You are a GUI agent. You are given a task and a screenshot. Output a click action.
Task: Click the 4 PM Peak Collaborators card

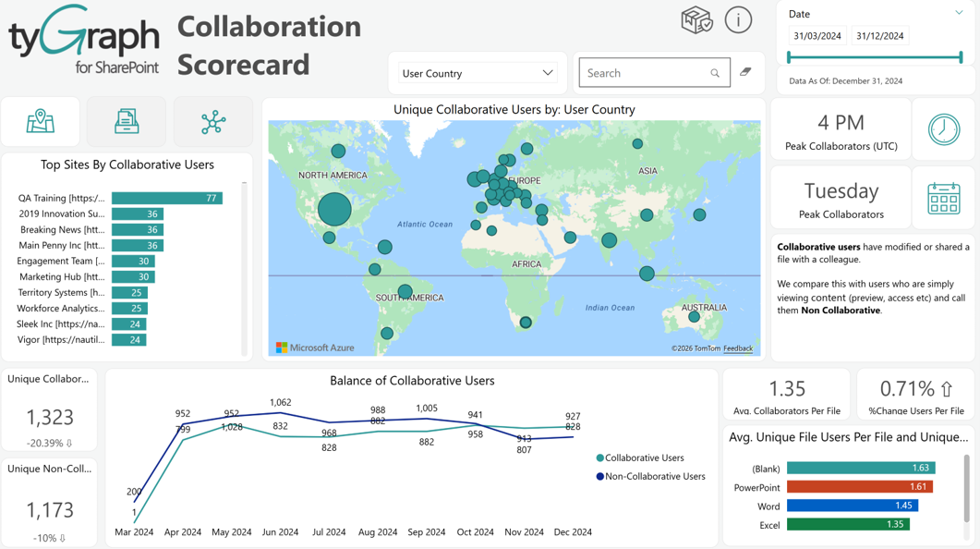click(x=841, y=129)
